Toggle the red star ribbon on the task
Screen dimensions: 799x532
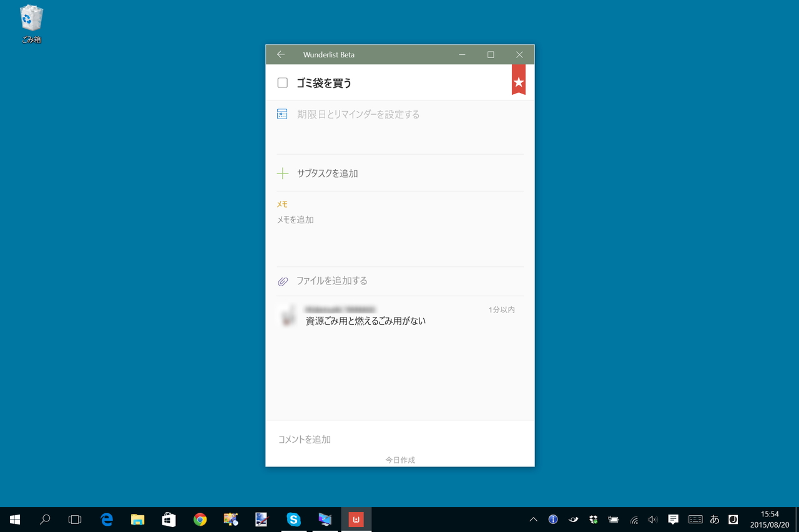tap(519, 80)
